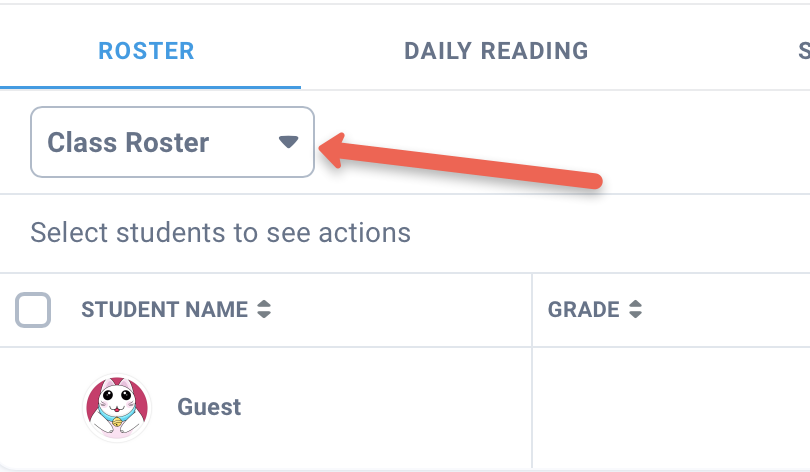
Task: Open the Class Roster dropdown
Action: 172,142
